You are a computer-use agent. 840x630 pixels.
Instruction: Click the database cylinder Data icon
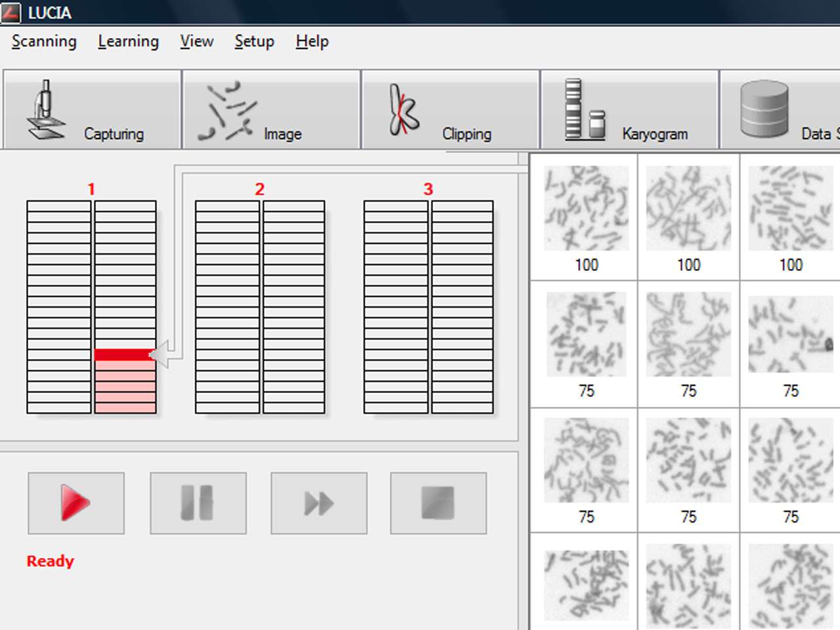pos(764,109)
